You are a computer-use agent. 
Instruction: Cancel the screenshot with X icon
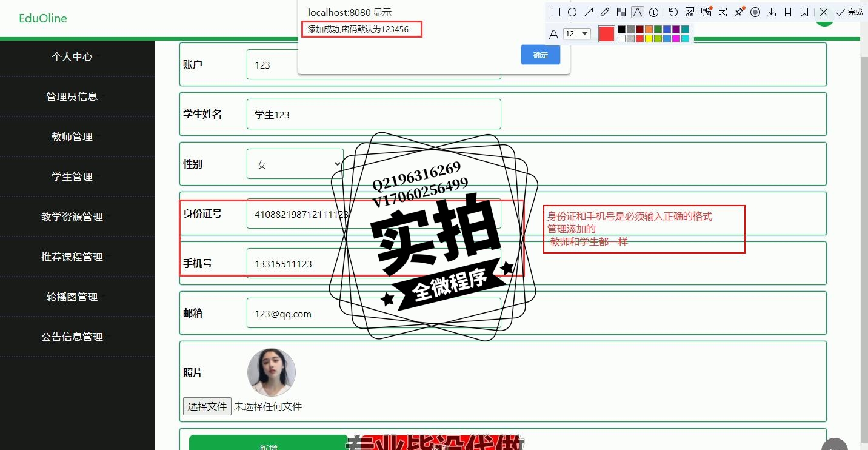(824, 12)
